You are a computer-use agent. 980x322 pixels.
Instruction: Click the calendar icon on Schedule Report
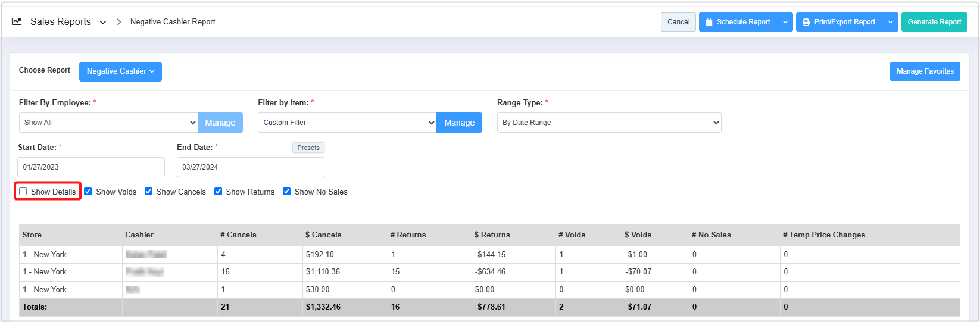pos(709,22)
